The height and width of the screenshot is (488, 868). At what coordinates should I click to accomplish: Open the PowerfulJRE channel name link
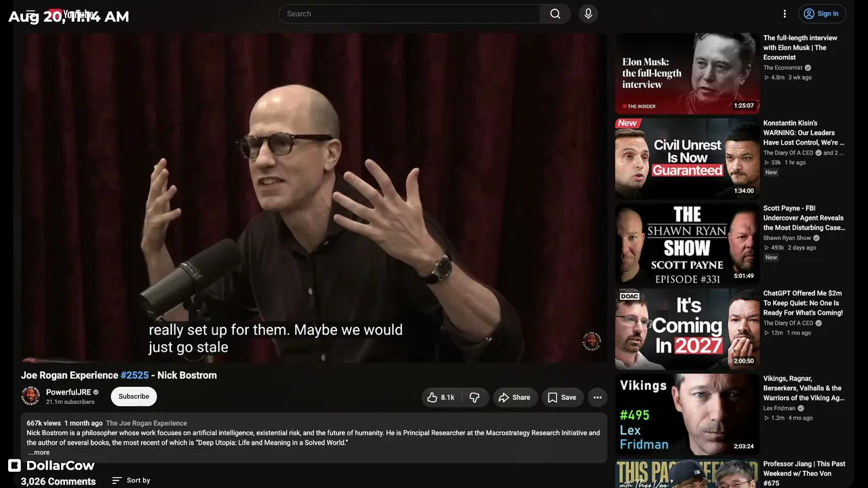(x=68, y=392)
